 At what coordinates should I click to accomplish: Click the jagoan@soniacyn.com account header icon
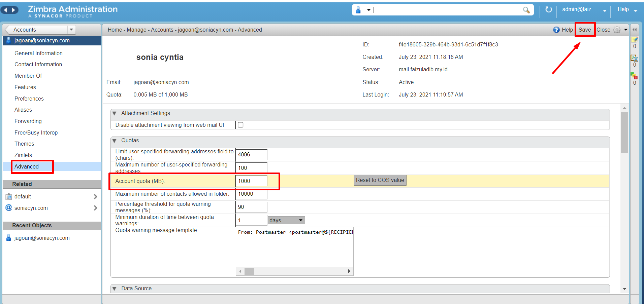click(x=9, y=40)
